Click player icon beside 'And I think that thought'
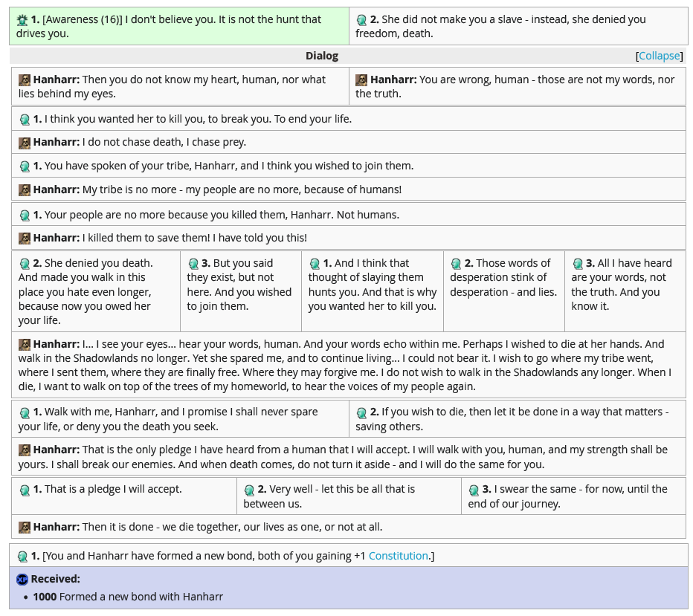This screenshot has height=616, width=693. [x=315, y=264]
